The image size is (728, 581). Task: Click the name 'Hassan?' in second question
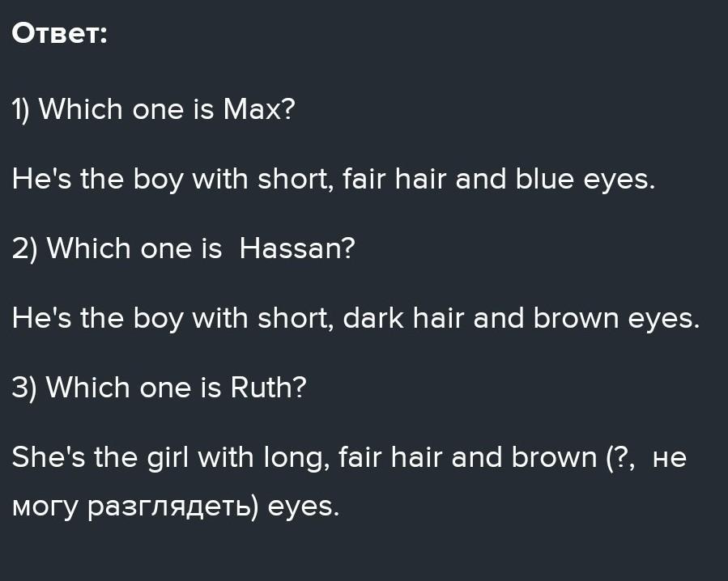coord(297,248)
